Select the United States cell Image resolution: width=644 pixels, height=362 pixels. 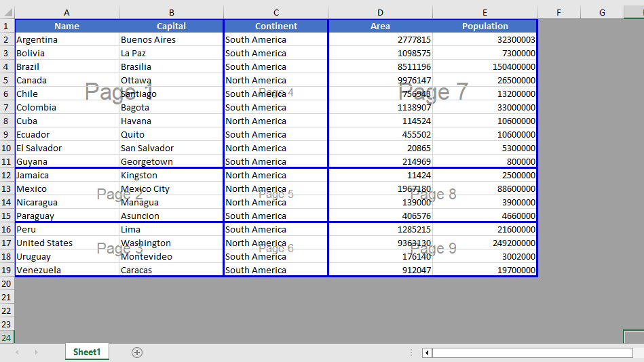click(x=67, y=243)
